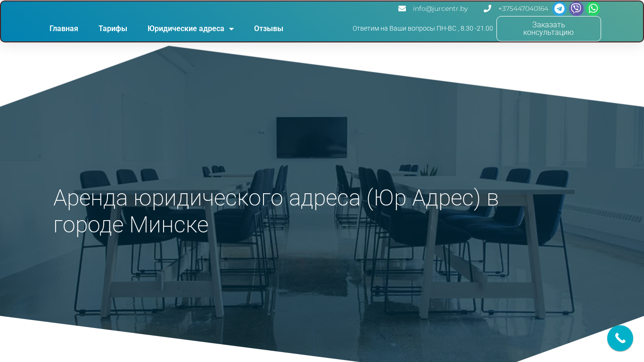Click the floating round call button
Image resolution: width=644 pixels, height=362 pixels.
tap(620, 338)
